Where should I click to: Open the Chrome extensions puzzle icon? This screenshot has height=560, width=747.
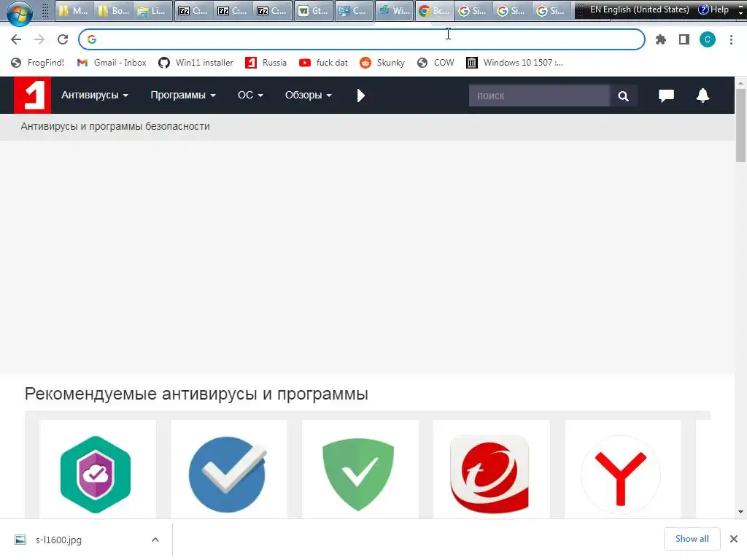coord(661,39)
